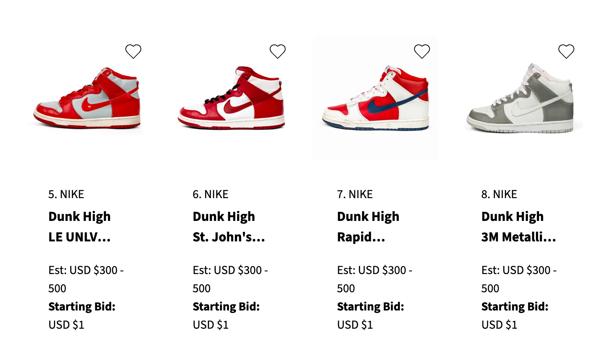Click the lot 7 NIKE label

tap(355, 194)
